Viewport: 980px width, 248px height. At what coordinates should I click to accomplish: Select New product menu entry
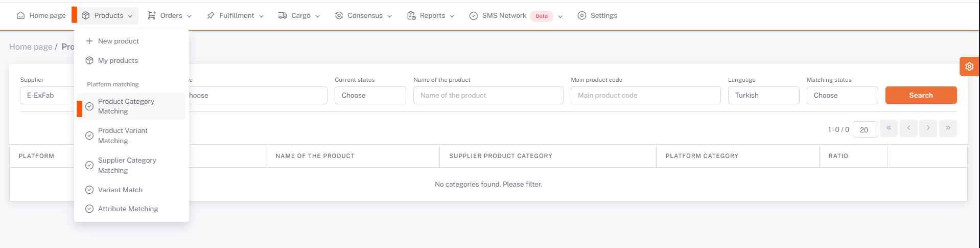pos(132,41)
